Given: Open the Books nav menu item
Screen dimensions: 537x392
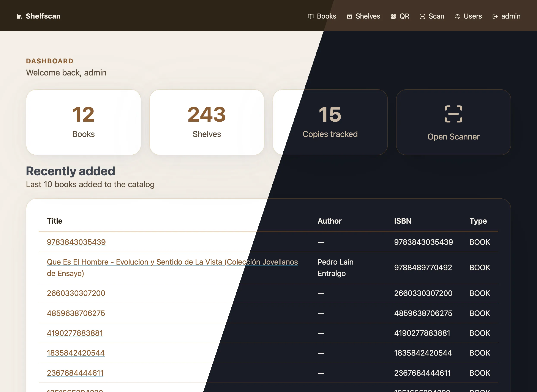Looking at the screenshot, I should (x=322, y=16).
